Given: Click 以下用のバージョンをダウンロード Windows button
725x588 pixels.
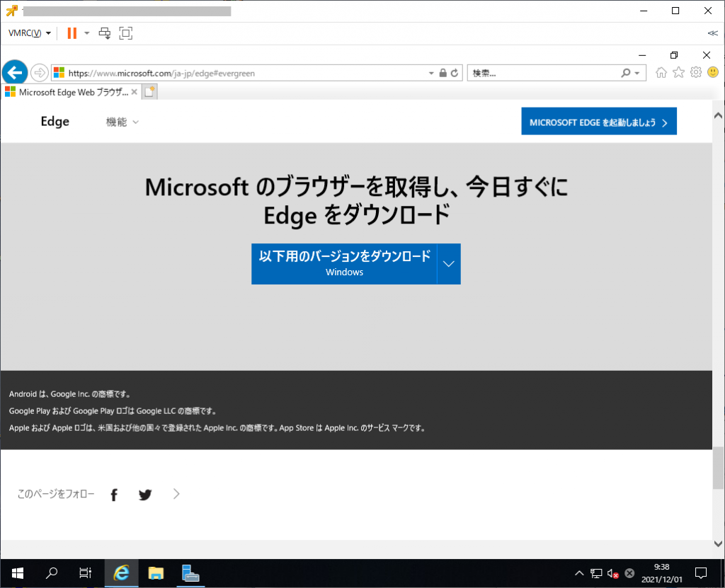Looking at the screenshot, I should click(344, 263).
